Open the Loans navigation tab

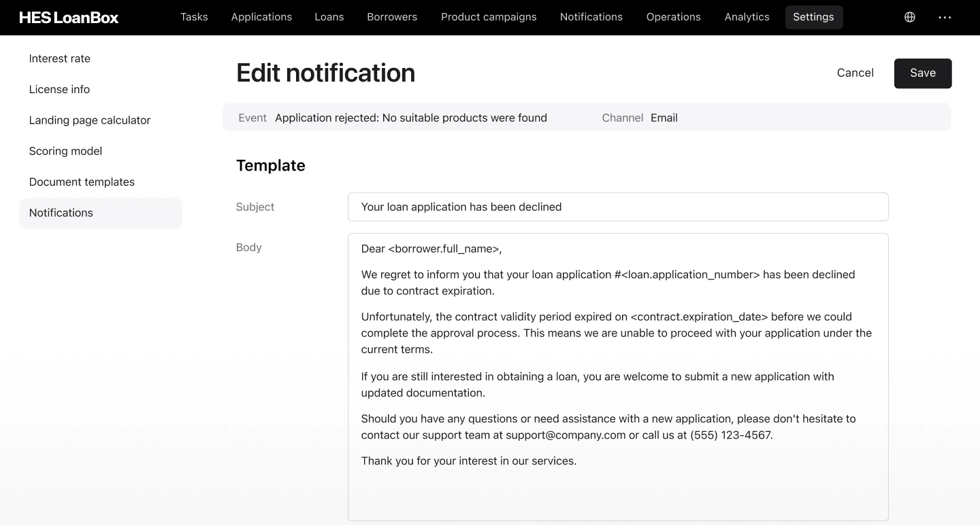click(x=329, y=17)
